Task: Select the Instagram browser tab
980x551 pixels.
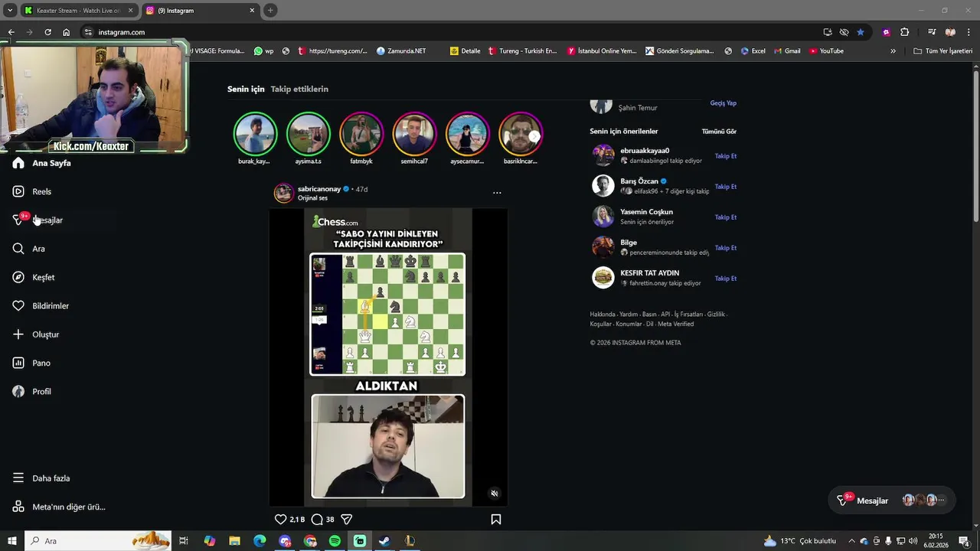Action: pyautogui.click(x=201, y=11)
